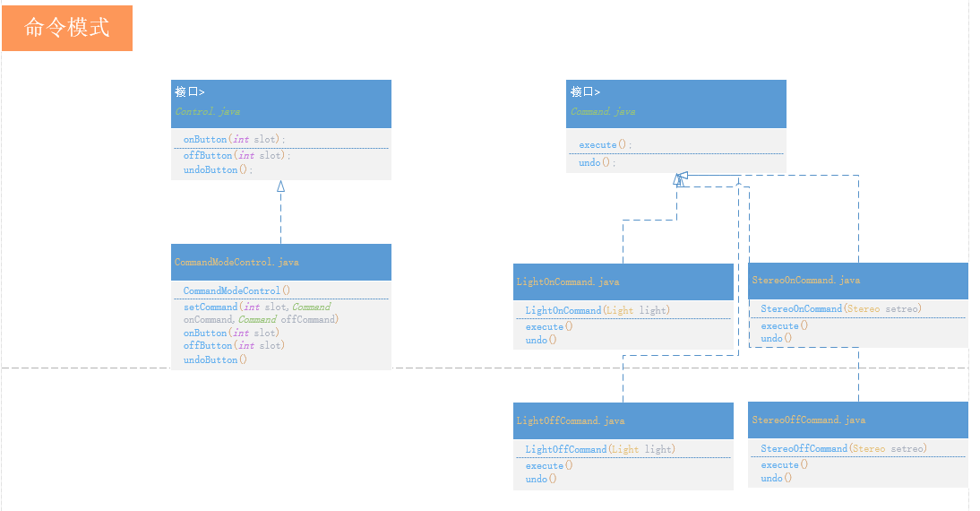Click undo() in LightOffCommand class
The width and height of the screenshot is (980, 511).
(541, 479)
